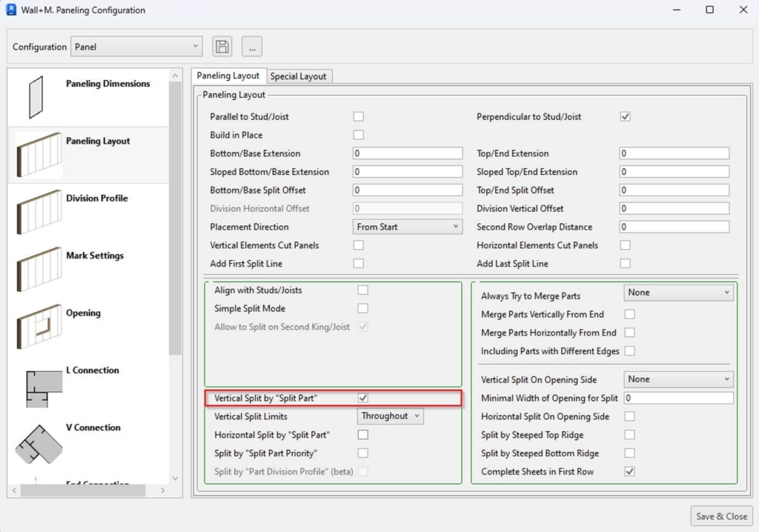Check Merge Parts Horizontally From End
Viewport: 759px width, 532px height.
click(x=629, y=333)
